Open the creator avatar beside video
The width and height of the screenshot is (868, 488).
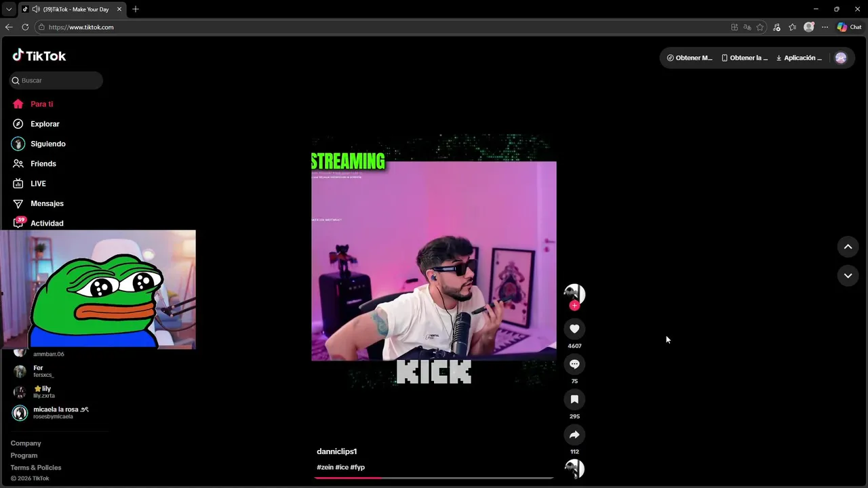(x=574, y=293)
